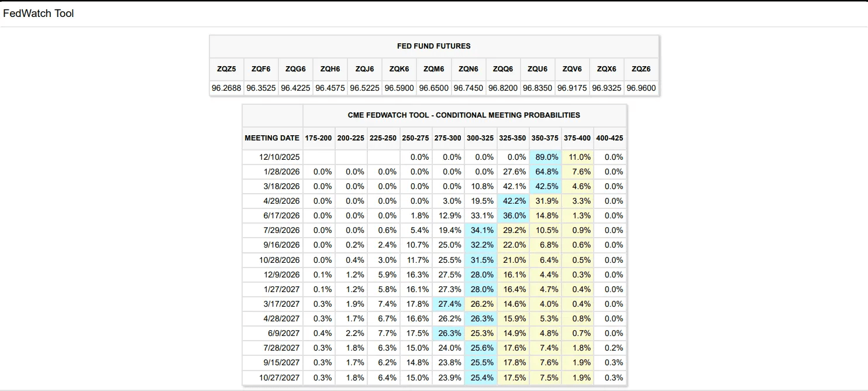Click the yellow 11.0% probability cell

[577, 157]
